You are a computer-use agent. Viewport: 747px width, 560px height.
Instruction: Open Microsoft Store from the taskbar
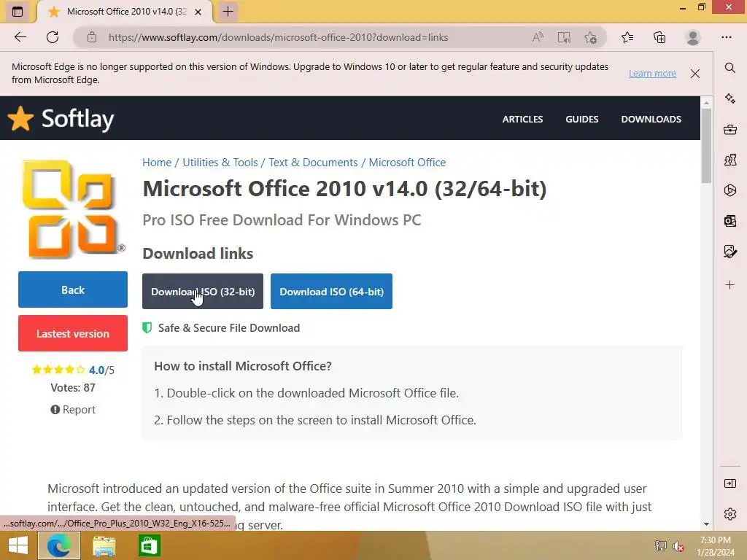pos(149,545)
